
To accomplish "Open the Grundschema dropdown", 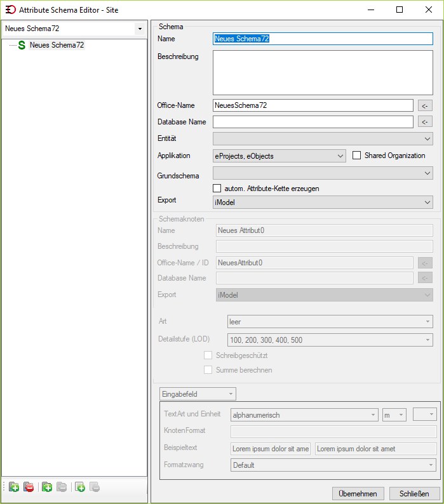I will tap(323, 173).
